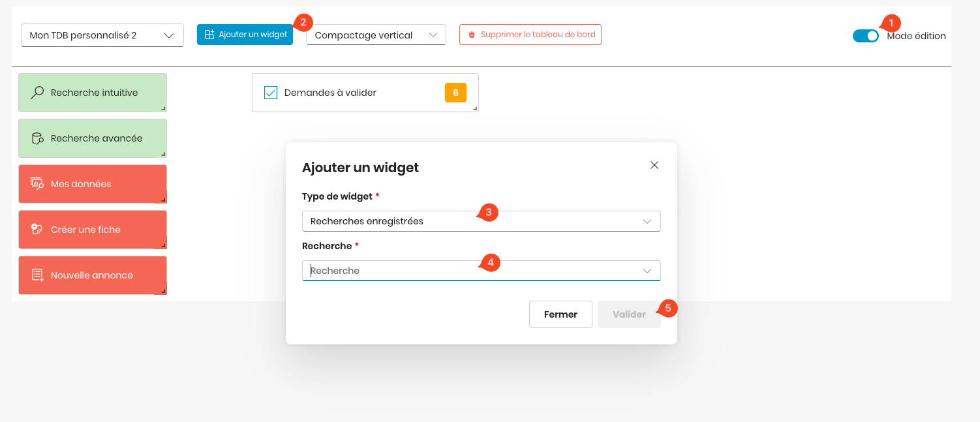Click the Nouvelle annonce list icon
Image resolution: width=980 pixels, height=422 pixels.
click(x=37, y=275)
